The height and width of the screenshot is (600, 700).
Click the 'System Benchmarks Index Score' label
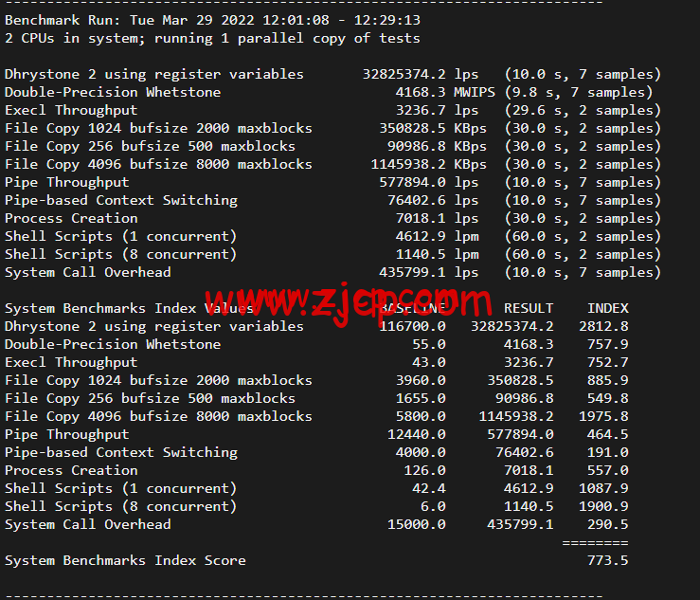125,561
